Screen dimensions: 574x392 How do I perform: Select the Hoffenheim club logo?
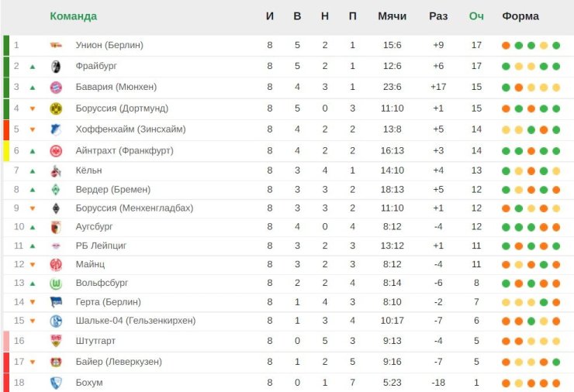click(x=56, y=129)
